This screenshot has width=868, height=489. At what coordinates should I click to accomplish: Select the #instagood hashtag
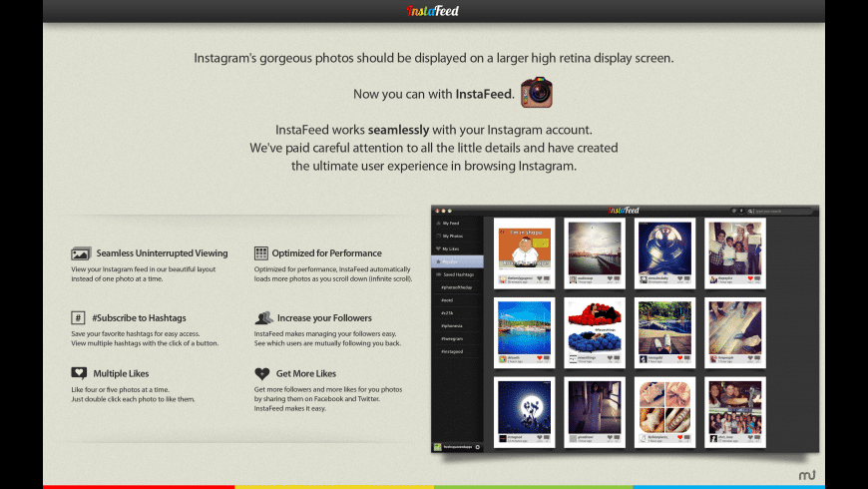(x=452, y=351)
